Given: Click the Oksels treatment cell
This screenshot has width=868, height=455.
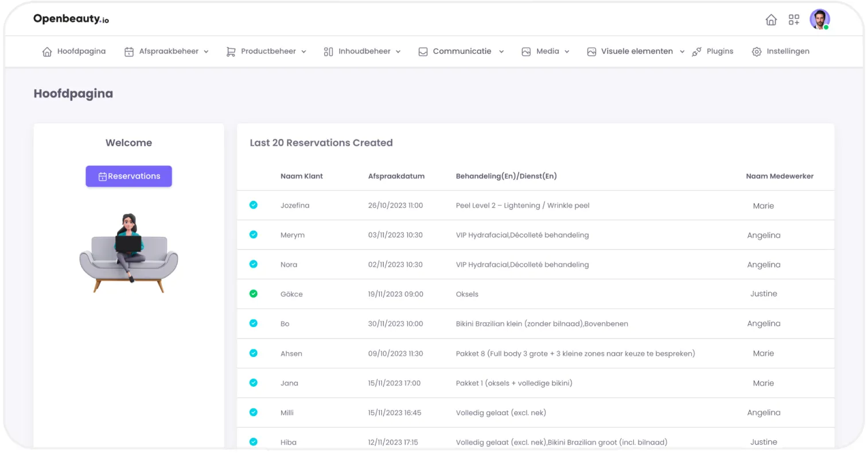Looking at the screenshot, I should click(x=467, y=294).
